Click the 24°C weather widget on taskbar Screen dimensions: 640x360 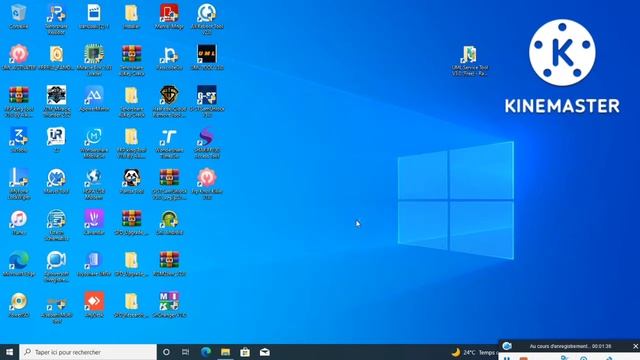[x=473, y=352]
